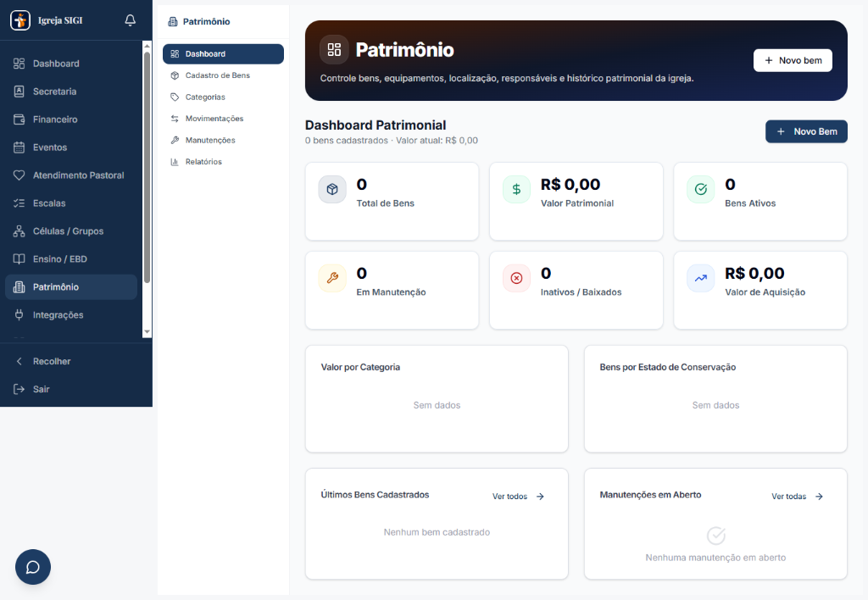The height and width of the screenshot is (600, 868).
Task: Click the Eventos calendar icon
Action: (x=19, y=147)
